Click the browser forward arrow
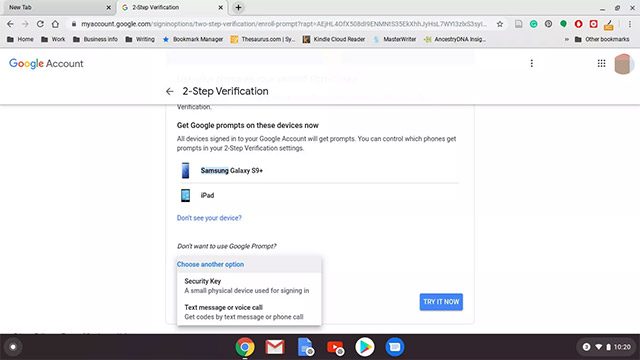Viewport: 640px width, 360px height. pos(25,24)
